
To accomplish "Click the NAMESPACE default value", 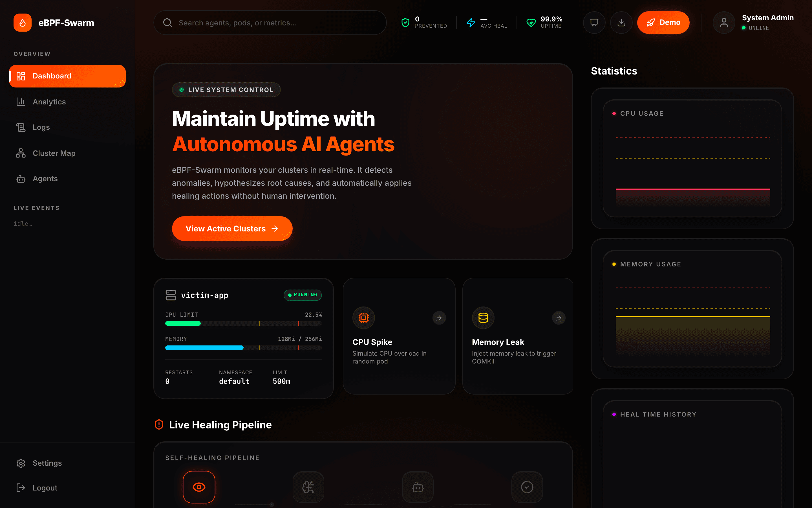I will pyautogui.click(x=234, y=381).
